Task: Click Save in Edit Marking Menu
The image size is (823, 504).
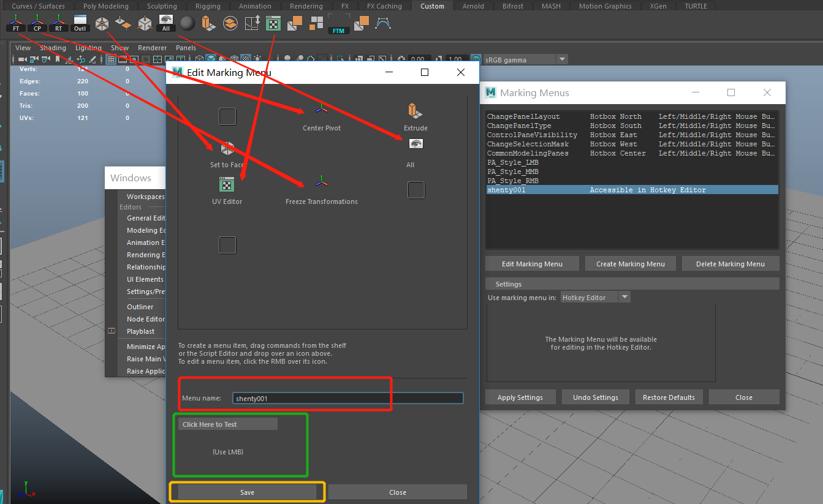Action: (x=247, y=492)
